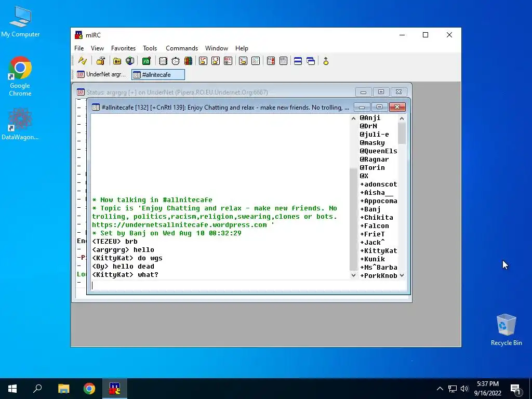Open the Received files toolbar icon
Screen dimensions: 532x399
tap(243, 61)
